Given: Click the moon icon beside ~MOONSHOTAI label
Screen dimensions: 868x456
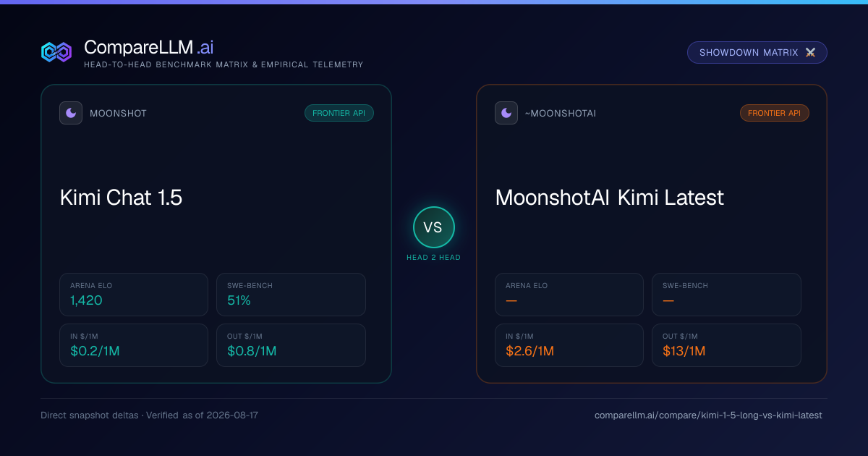Looking at the screenshot, I should click(506, 113).
